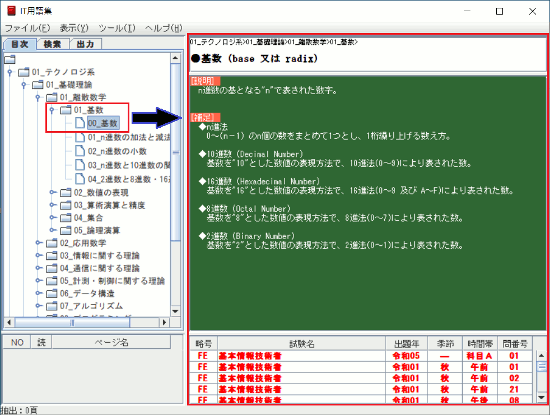Click folder icon of 02_数値の表現
550x415 pixels.
click(x=66, y=192)
